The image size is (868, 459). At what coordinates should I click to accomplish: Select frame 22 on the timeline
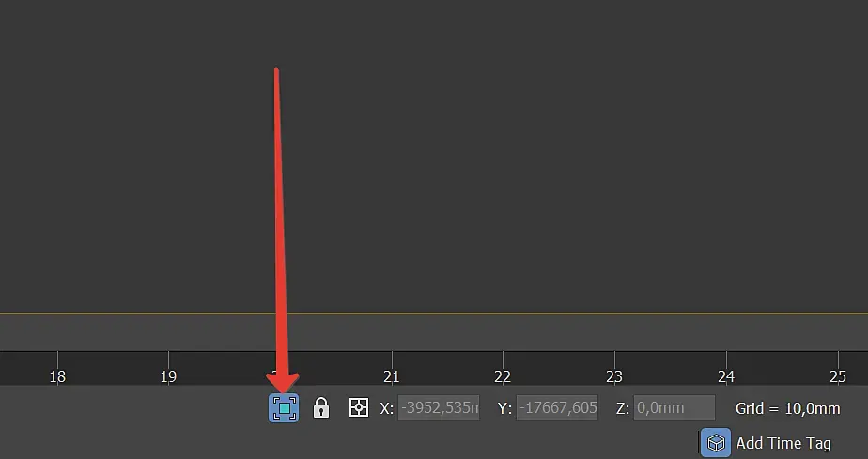(x=503, y=376)
